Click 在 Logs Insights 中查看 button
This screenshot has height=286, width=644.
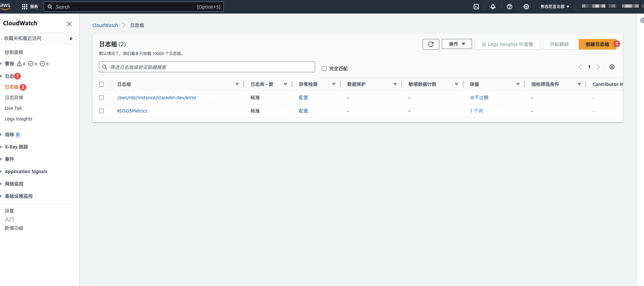(x=507, y=44)
